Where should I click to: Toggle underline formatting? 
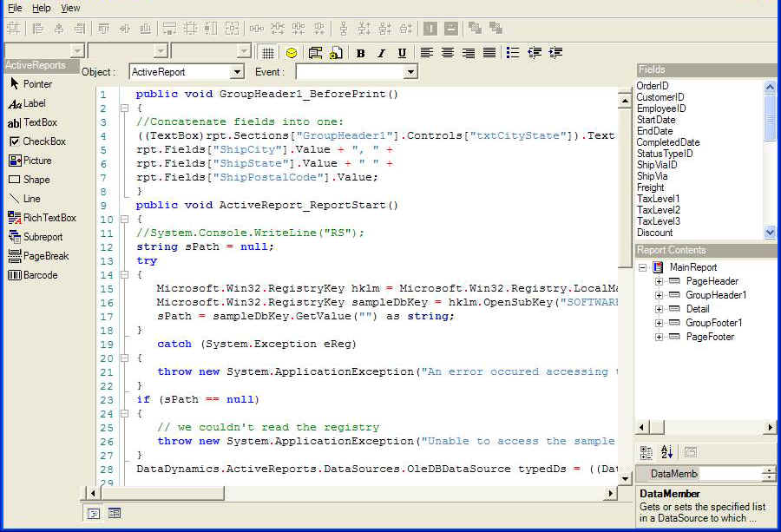[x=402, y=53]
